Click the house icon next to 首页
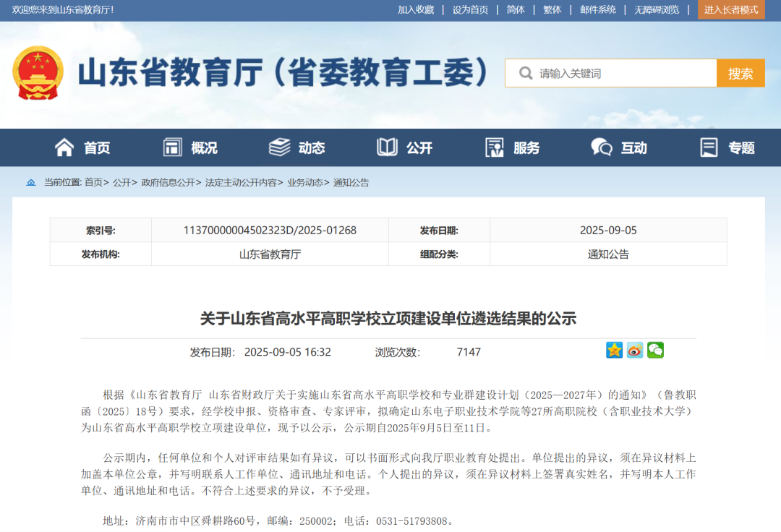781x532 pixels. coord(64,147)
